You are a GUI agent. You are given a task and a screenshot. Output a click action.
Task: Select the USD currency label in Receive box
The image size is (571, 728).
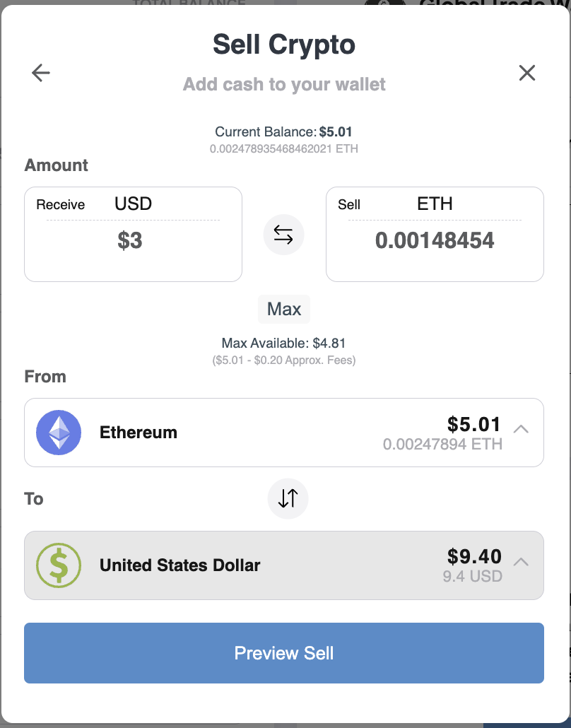134,204
